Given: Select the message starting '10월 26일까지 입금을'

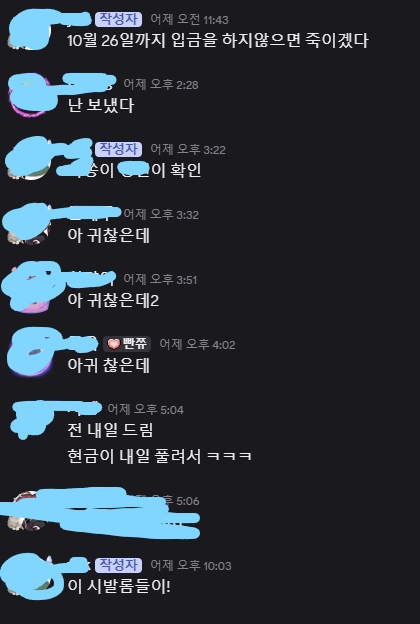Looking at the screenshot, I should pyautogui.click(x=218, y=41).
